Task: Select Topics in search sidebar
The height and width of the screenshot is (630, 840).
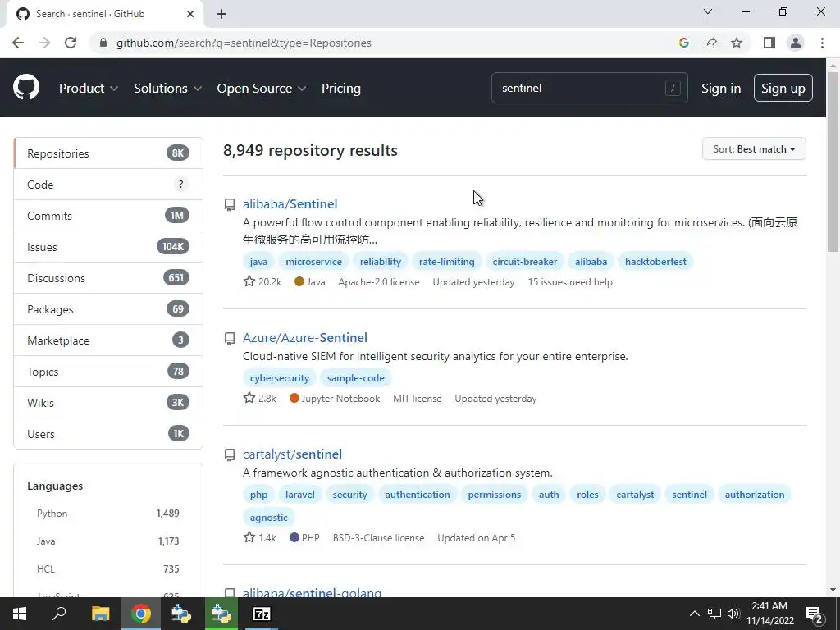Action: pyautogui.click(x=108, y=372)
